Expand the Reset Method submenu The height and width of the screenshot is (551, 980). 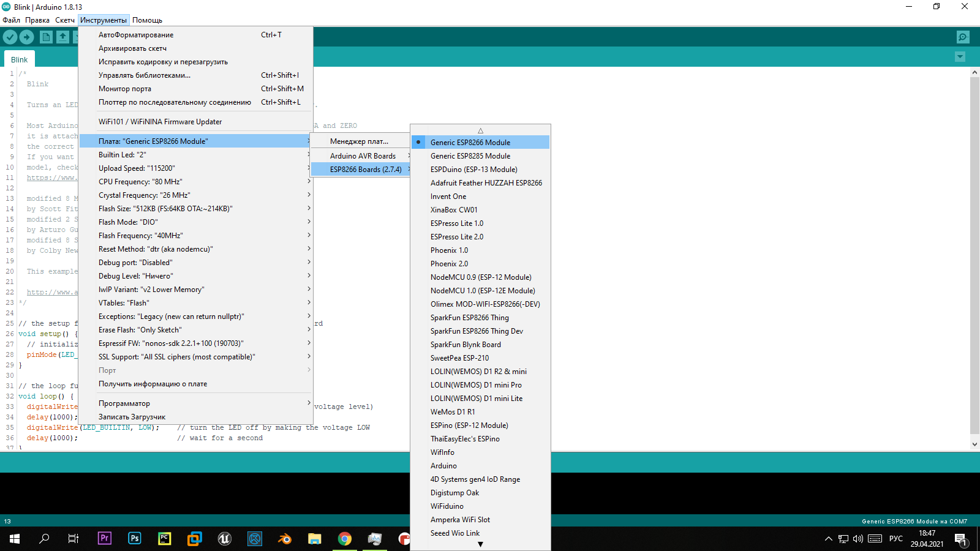[x=196, y=249]
